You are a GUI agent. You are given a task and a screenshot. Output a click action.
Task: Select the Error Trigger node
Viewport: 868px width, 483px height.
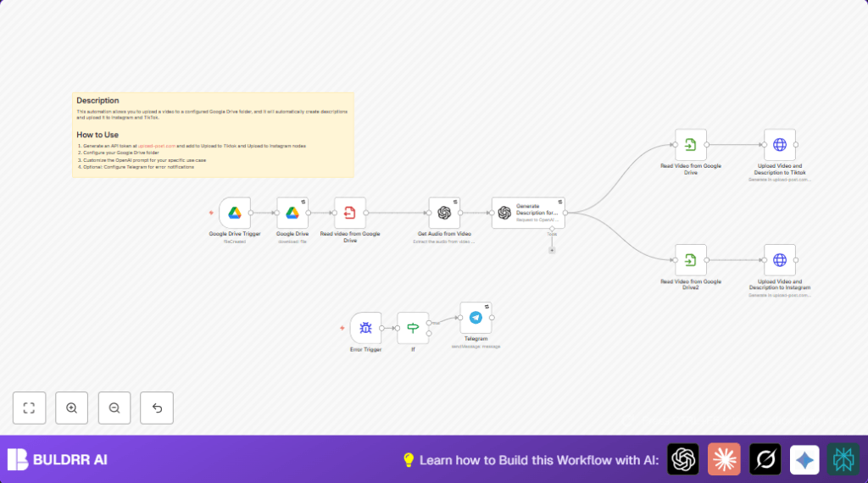point(365,328)
